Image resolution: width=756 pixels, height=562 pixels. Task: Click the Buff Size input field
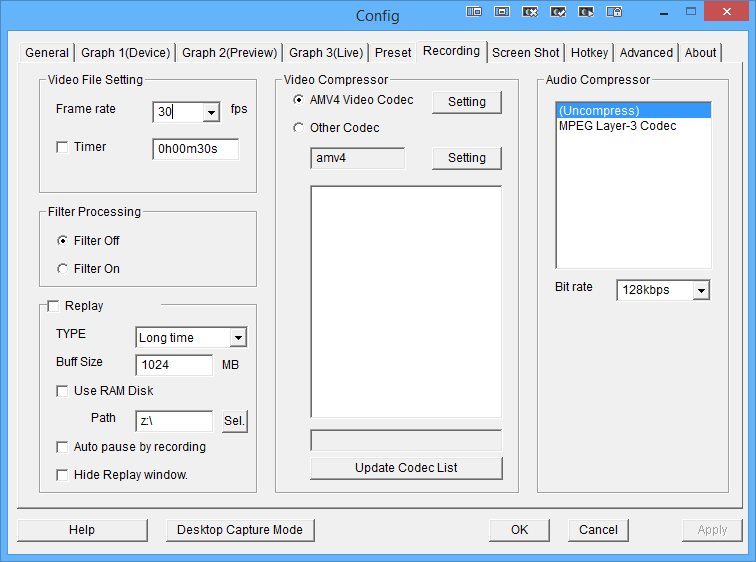pos(174,365)
